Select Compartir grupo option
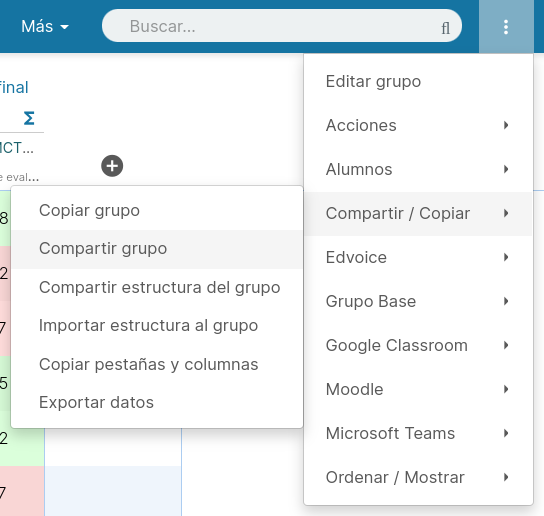The height and width of the screenshot is (516, 544). pos(157,249)
